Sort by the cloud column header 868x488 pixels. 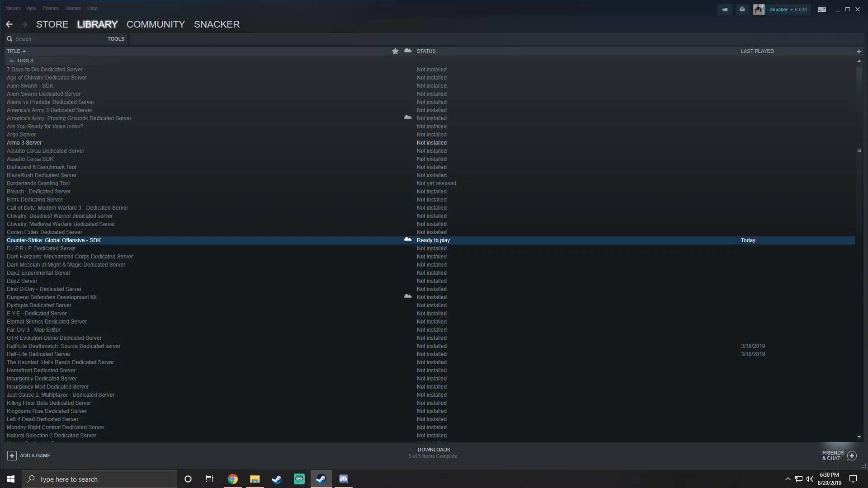[x=408, y=51]
